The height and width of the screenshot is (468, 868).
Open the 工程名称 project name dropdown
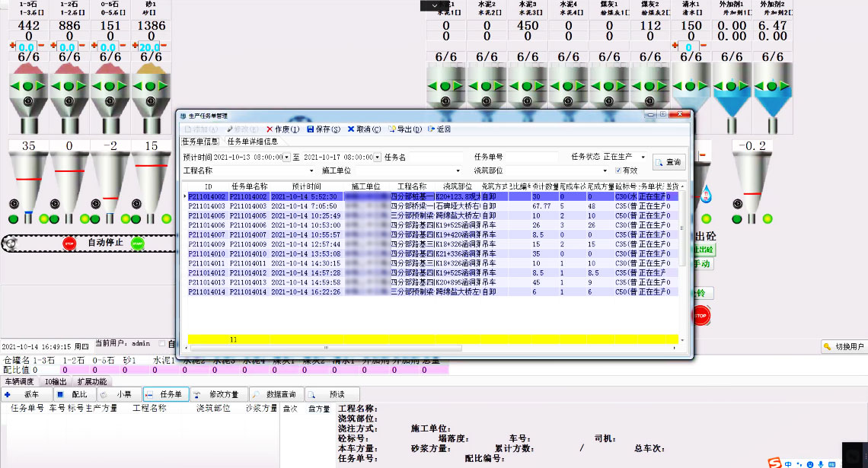311,171
